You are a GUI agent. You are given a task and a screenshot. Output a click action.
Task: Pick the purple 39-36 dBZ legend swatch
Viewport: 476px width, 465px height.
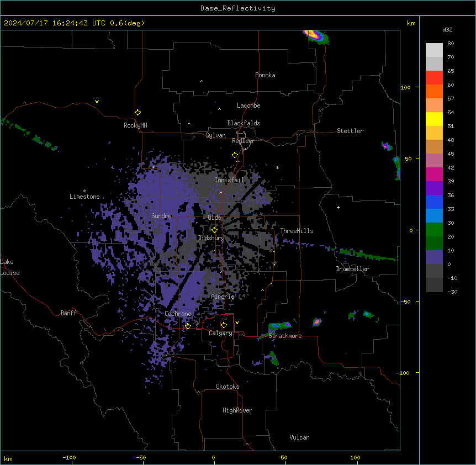434,188
